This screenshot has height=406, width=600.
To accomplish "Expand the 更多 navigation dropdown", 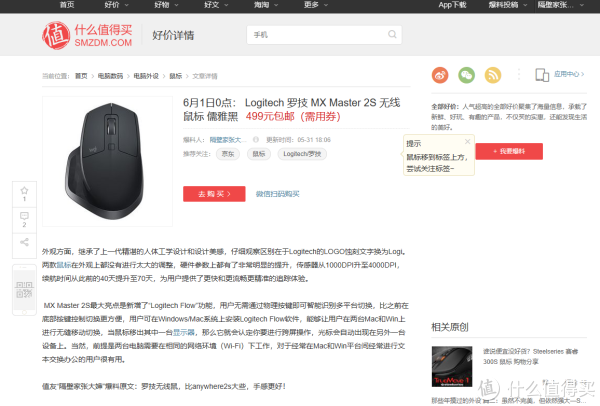I will tap(316, 5).
